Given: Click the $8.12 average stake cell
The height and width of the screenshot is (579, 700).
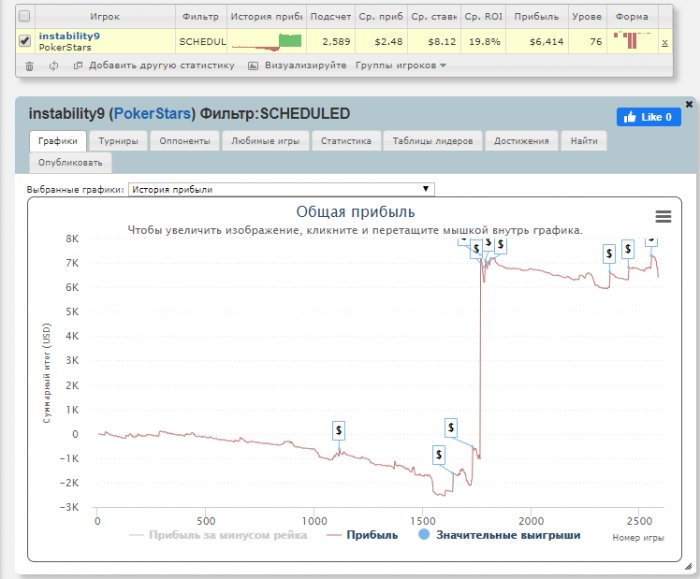Looking at the screenshot, I should point(434,42).
